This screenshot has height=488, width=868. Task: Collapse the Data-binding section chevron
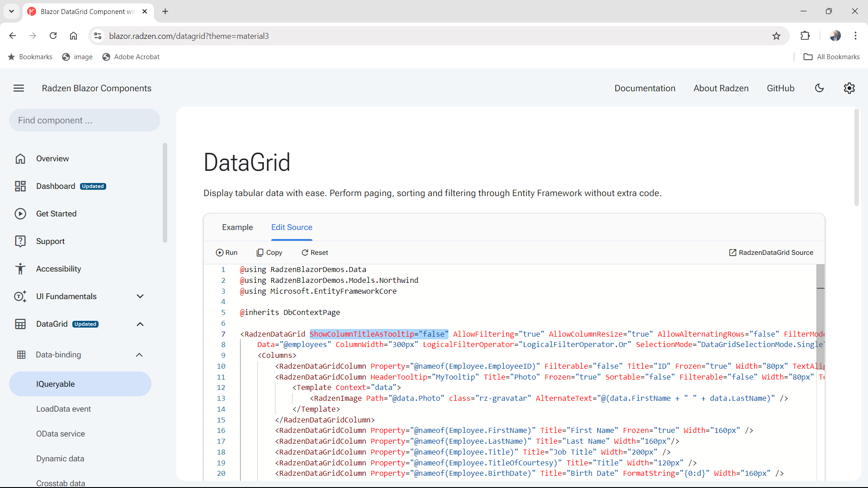pos(139,355)
